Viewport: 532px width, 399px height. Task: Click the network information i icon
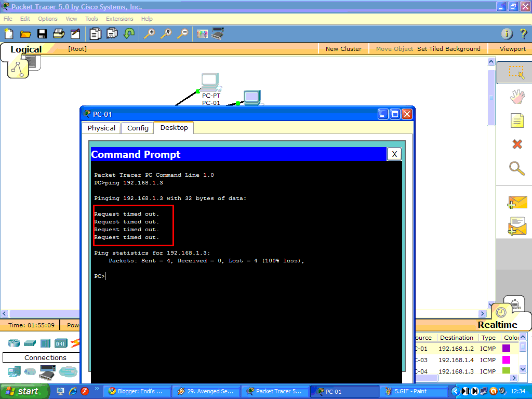coord(507,34)
